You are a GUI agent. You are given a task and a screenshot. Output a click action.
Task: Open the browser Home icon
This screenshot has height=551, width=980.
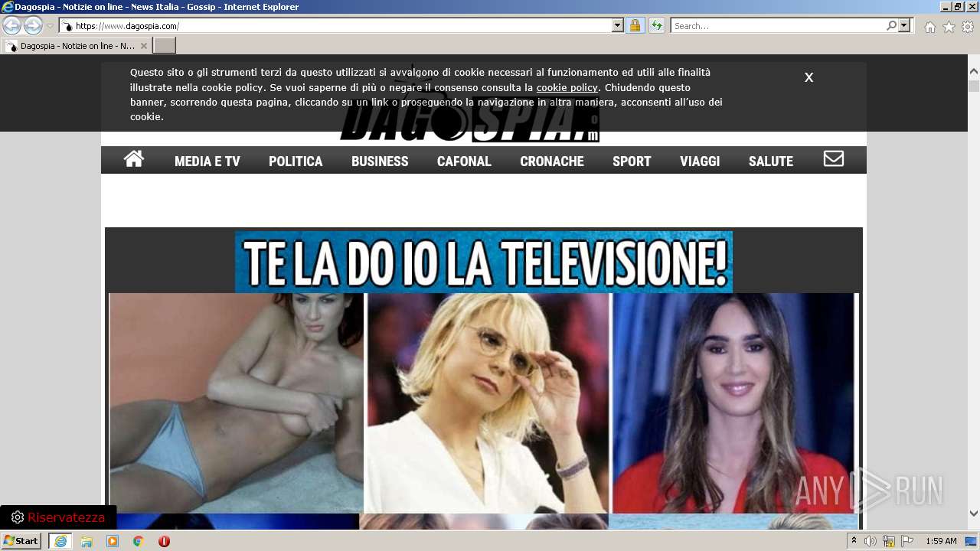[x=929, y=27]
